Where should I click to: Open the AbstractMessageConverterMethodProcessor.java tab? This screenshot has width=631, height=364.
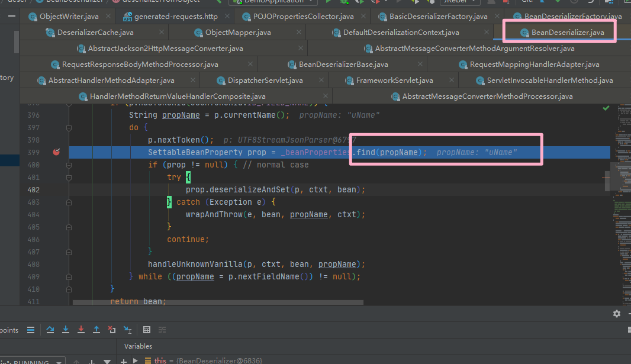(x=482, y=96)
